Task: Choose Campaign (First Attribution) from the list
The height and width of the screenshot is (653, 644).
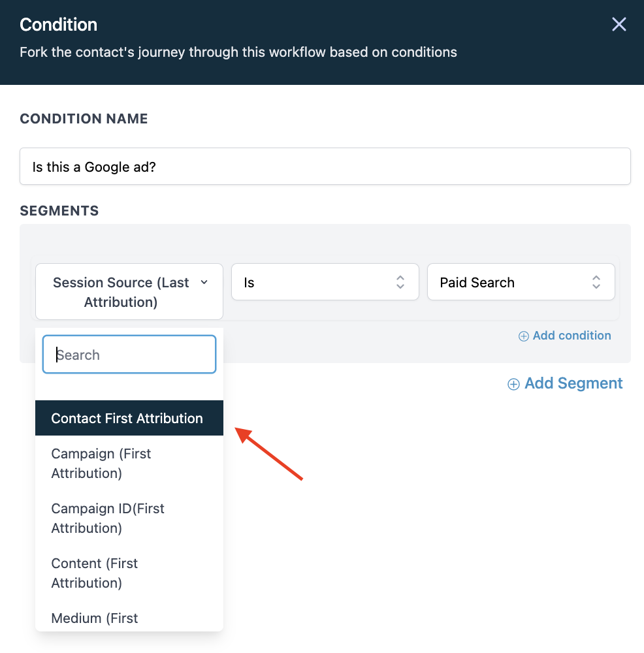Action: [x=101, y=463]
